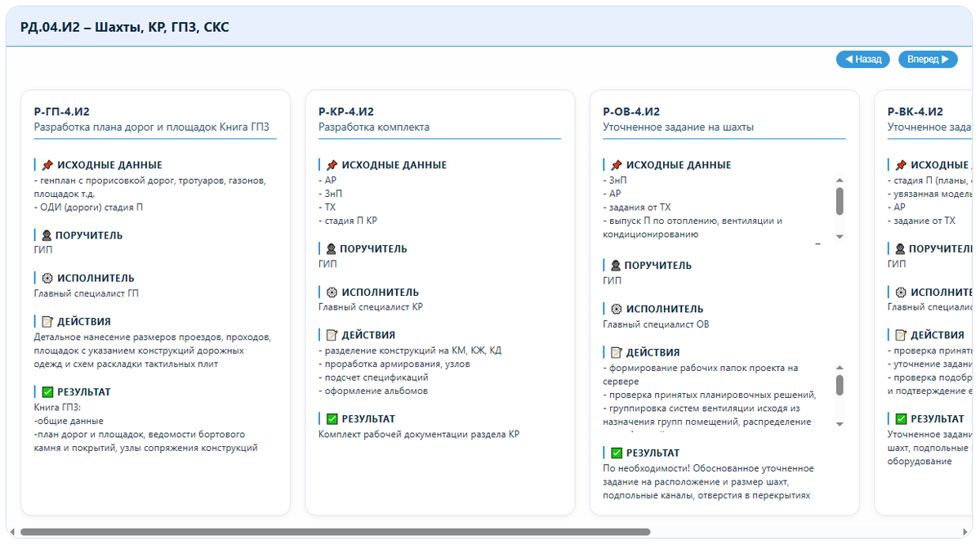This screenshot has height=545, width=980.
Task: Click Главный специалист ОВ text
Action: pos(656,324)
